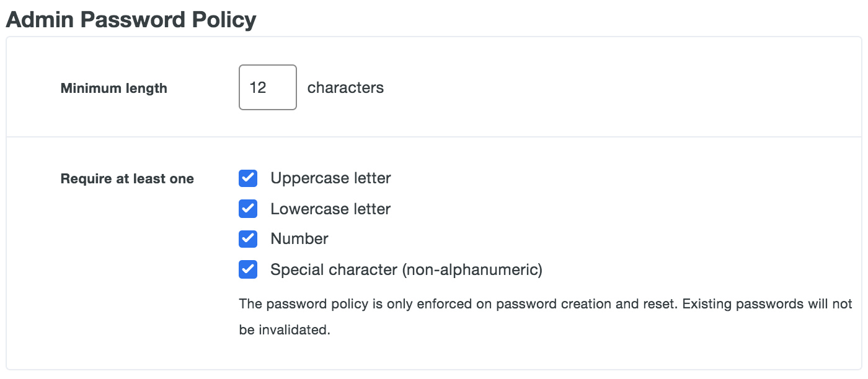
Task: Uncheck the Uppercase letter requirement
Action: tap(247, 178)
